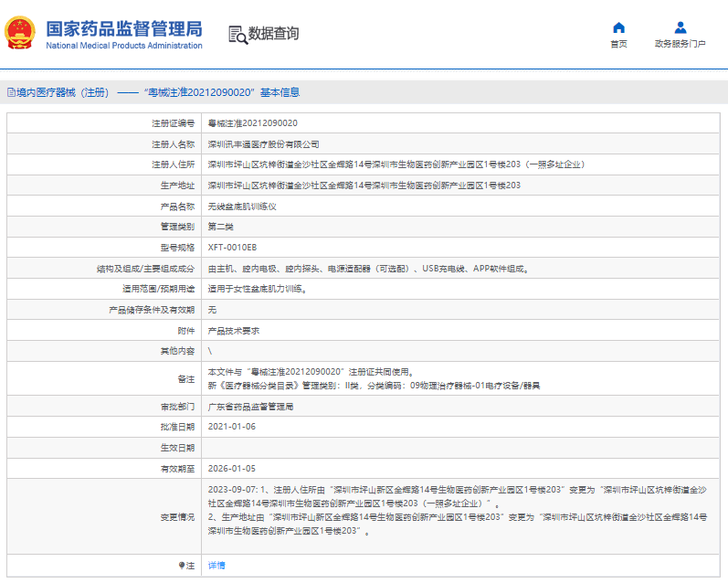The height and width of the screenshot is (583, 728).
Task: Click the National Medical Products Administration English text
Action: 124,46
